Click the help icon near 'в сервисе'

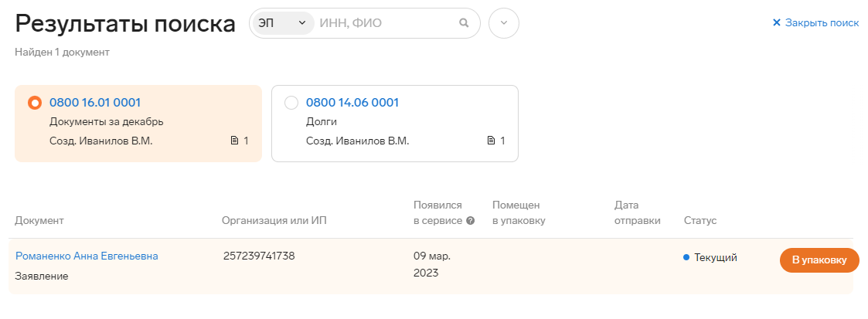click(x=471, y=221)
